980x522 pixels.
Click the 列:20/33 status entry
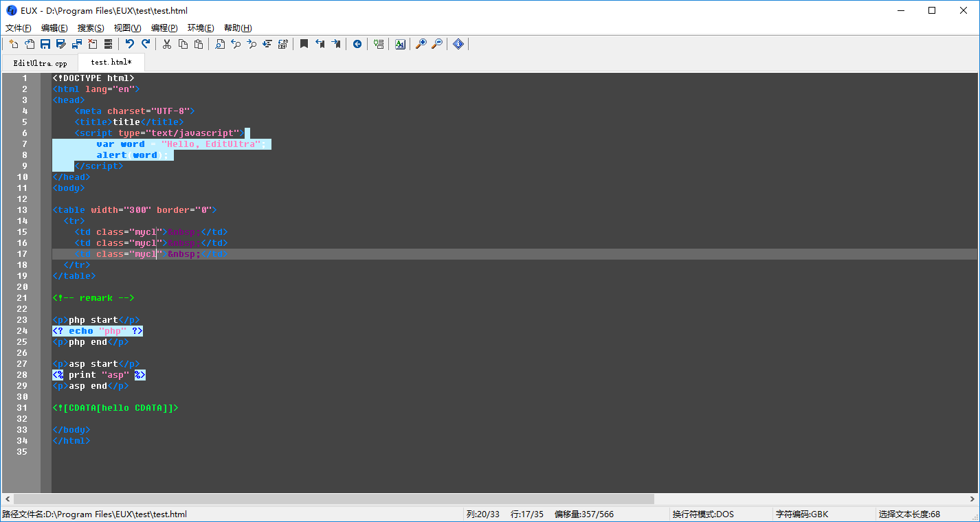click(x=483, y=514)
